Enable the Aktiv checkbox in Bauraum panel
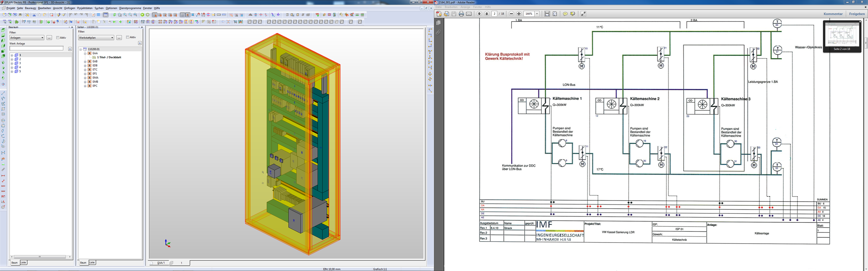The height and width of the screenshot is (271, 868). pyautogui.click(x=58, y=37)
